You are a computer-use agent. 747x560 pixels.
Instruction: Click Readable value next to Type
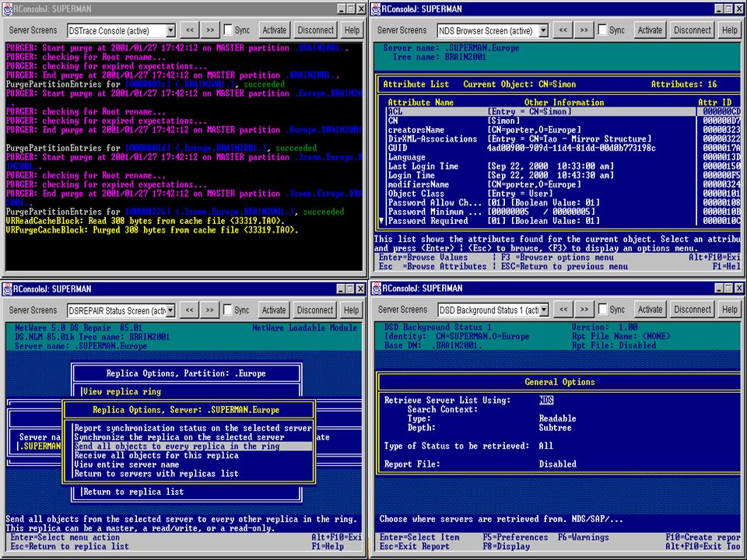557,418
